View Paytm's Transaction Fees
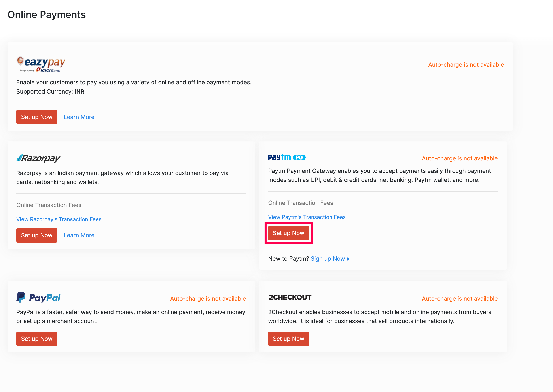Screen dimensions: 553x392 click(307, 217)
